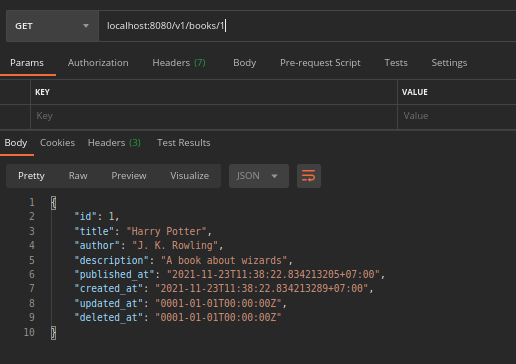Select the Pretty response view

[x=31, y=176]
